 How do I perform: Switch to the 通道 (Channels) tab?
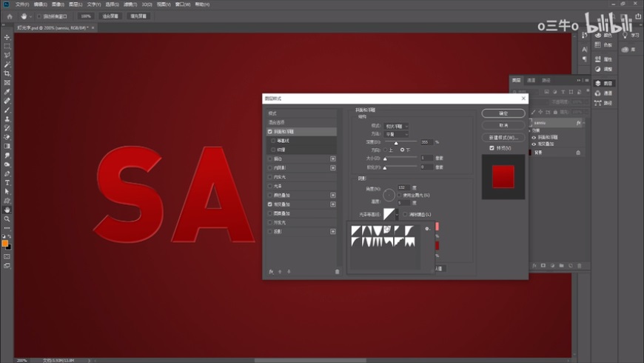coord(531,80)
